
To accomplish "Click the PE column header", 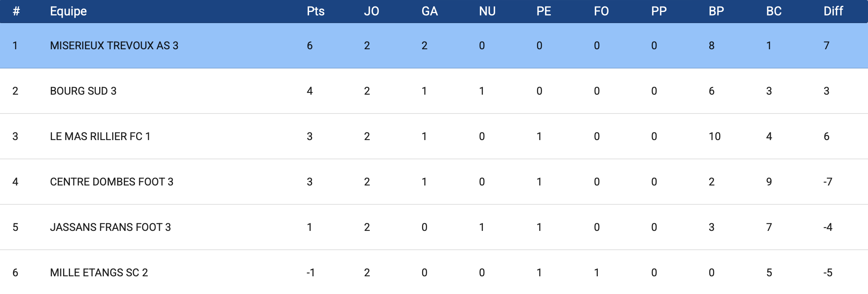I will (x=544, y=11).
